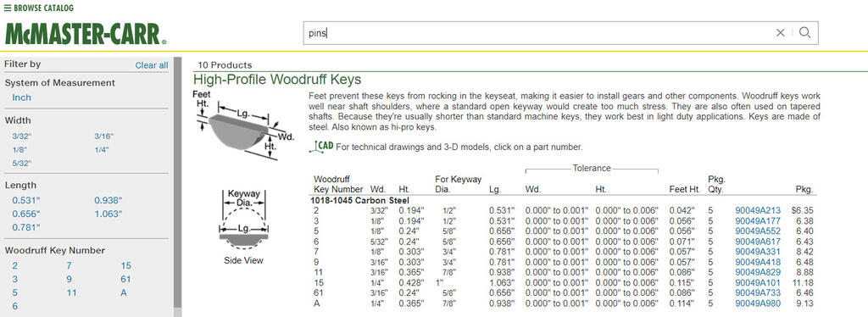Filter by width 3/16"
This screenshot has height=317, width=868.
(x=103, y=136)
